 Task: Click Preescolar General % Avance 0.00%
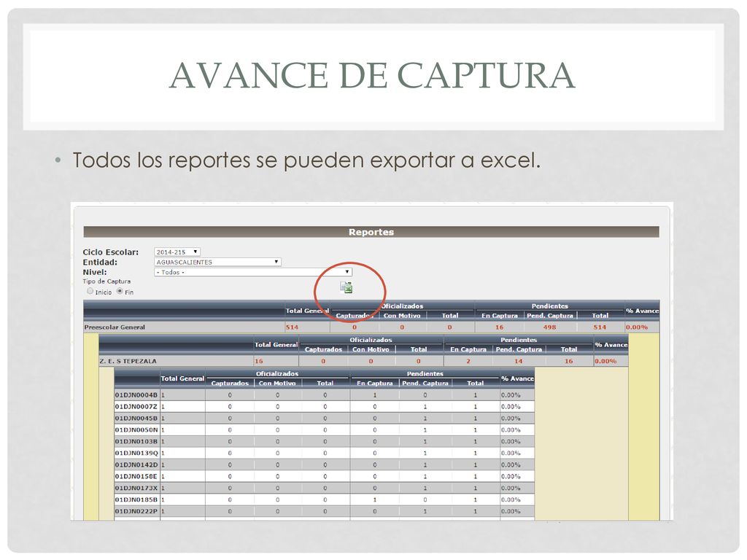[637, 327]
